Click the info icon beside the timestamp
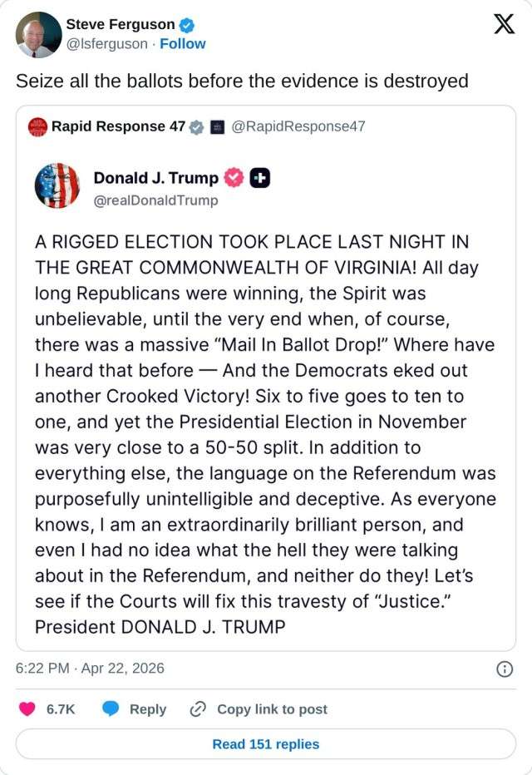This screenshot has width=532, height=775. pos(504,669)
